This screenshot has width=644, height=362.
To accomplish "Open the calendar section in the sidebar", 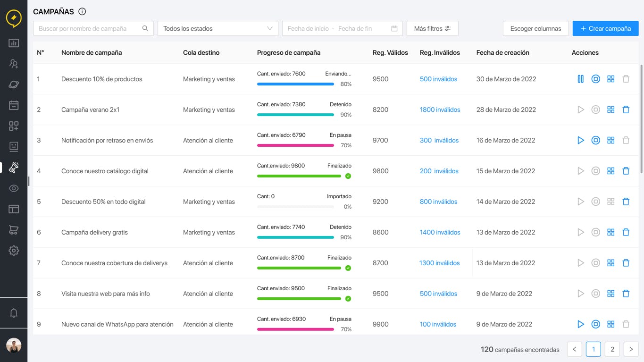I will coord(14,105).
